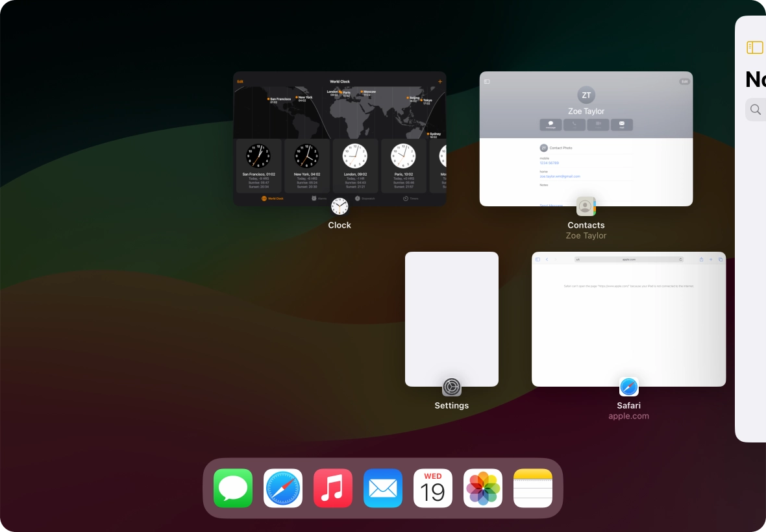
Task: Launch Safari from the dock
Action: [283, 488]
